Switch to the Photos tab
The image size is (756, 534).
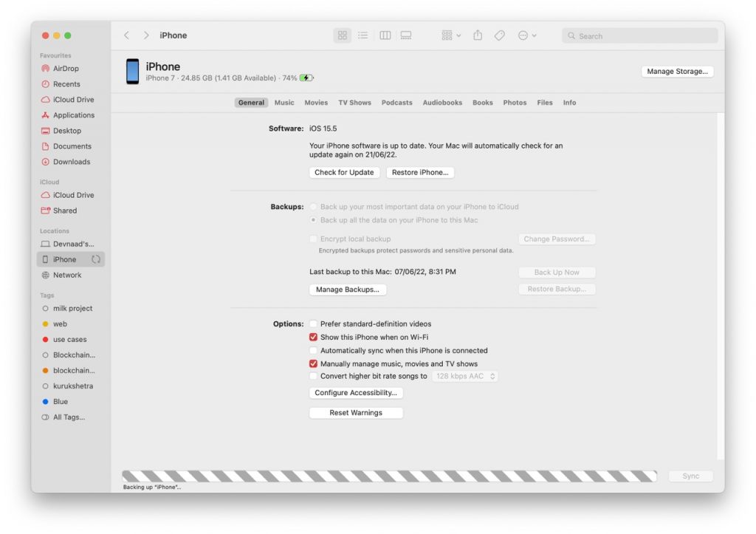(515, 102)
